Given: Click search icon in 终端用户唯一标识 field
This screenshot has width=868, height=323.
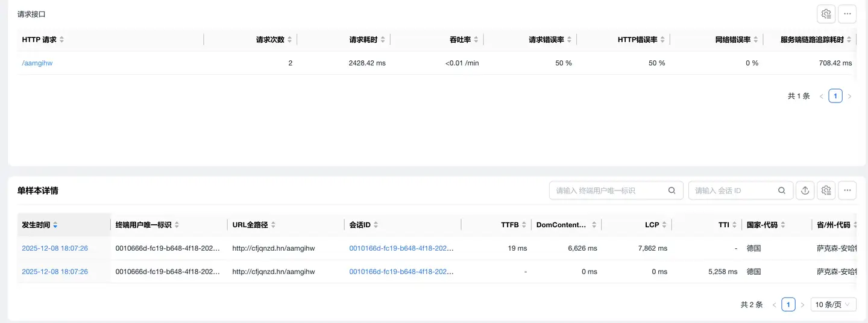Looking at the screenshot, I should 671,190.
